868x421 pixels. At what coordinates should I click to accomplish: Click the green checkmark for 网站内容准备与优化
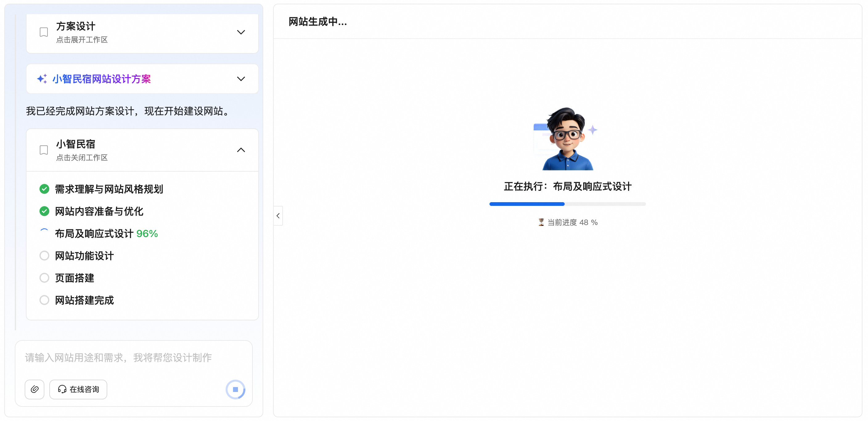44,211
